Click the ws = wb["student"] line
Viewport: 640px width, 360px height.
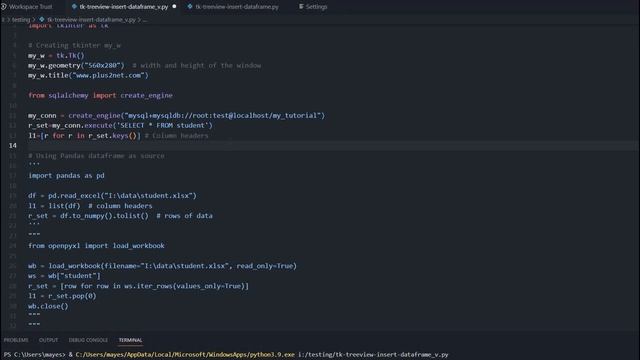coord(64,276)
